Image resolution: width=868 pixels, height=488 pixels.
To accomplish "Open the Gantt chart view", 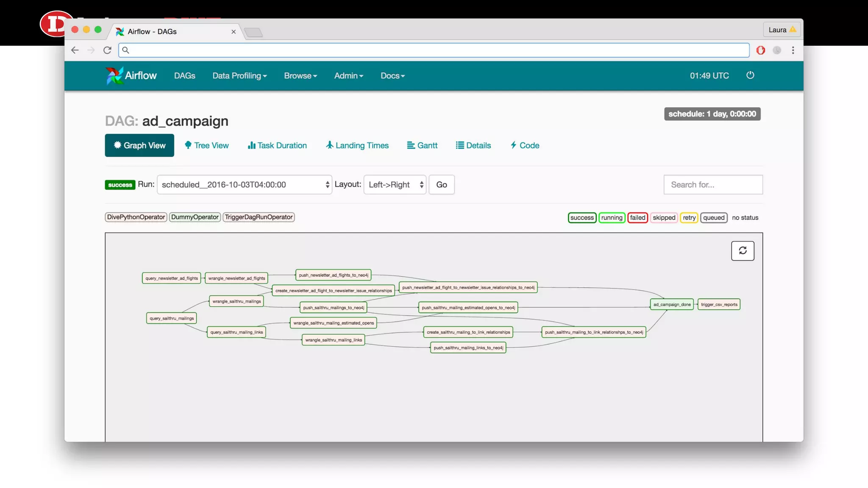I will [422, 145].
